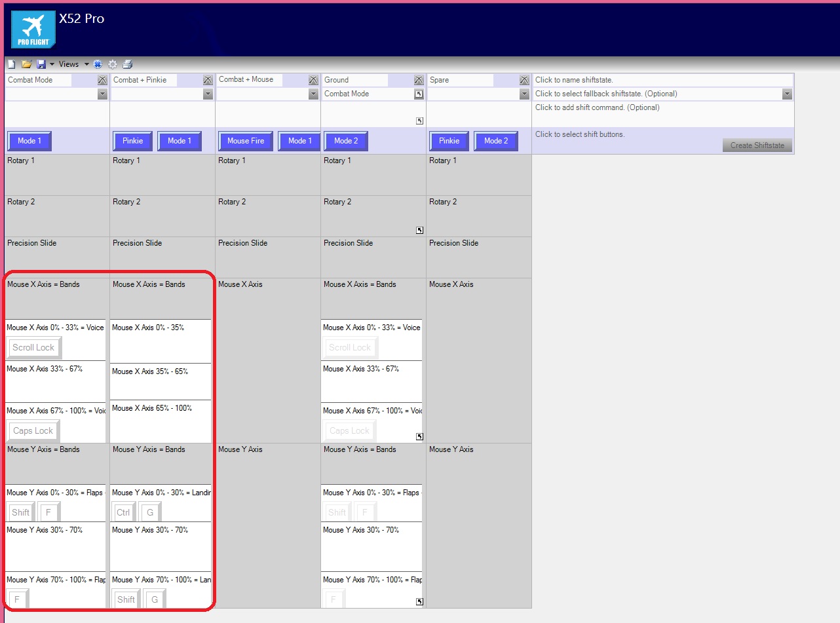Click the G key beside Ctrl in Combat + Pinkie

[151, 512]
